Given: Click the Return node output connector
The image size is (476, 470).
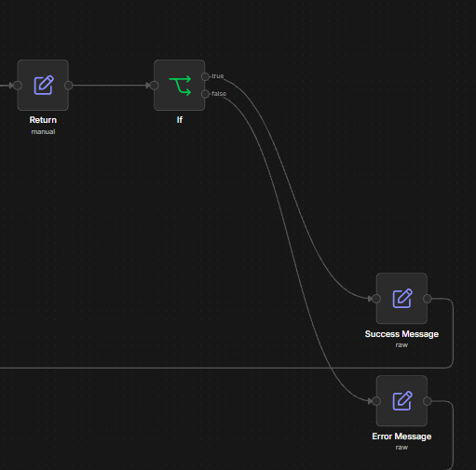Looking at the screenshot, I should (x=69, y=86).
